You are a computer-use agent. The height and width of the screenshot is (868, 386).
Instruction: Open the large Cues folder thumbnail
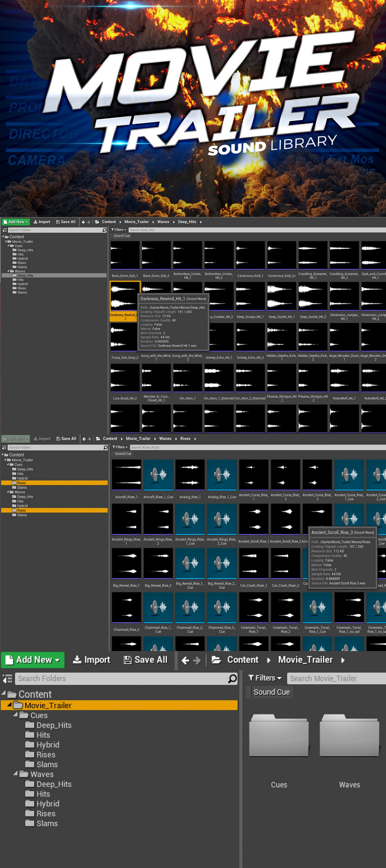(279, 734)
